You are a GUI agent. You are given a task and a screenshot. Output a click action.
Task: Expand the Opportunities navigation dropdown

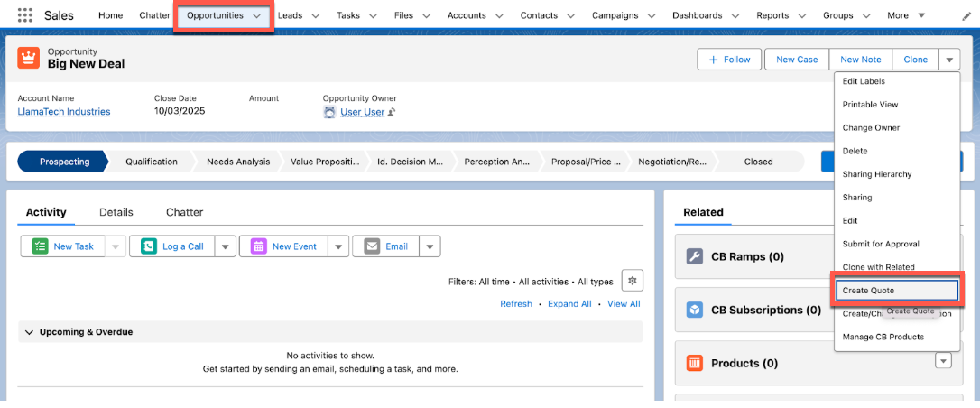(x=258, y=16)
